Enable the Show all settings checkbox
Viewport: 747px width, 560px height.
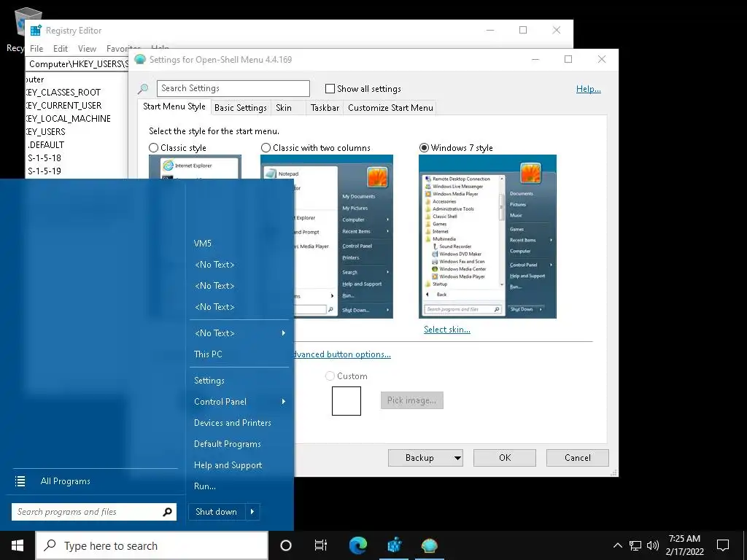pyautogui.click(x=330, y=88)
